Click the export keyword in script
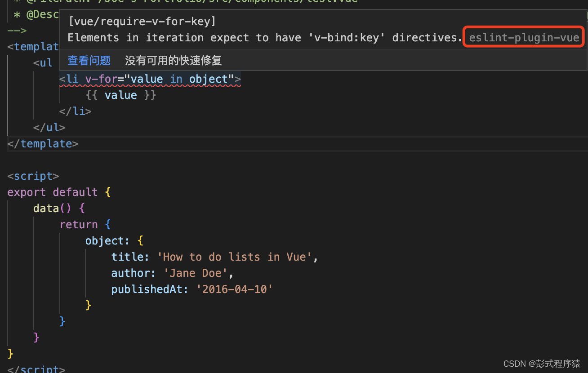This screenshot has height=373, width=588. [27, 192]
